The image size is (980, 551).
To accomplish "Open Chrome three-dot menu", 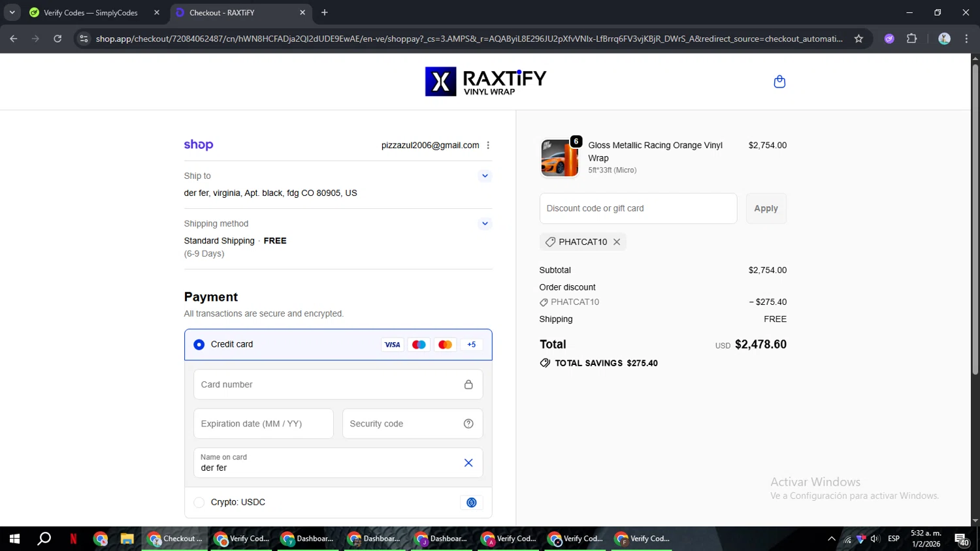I will 967,39.
